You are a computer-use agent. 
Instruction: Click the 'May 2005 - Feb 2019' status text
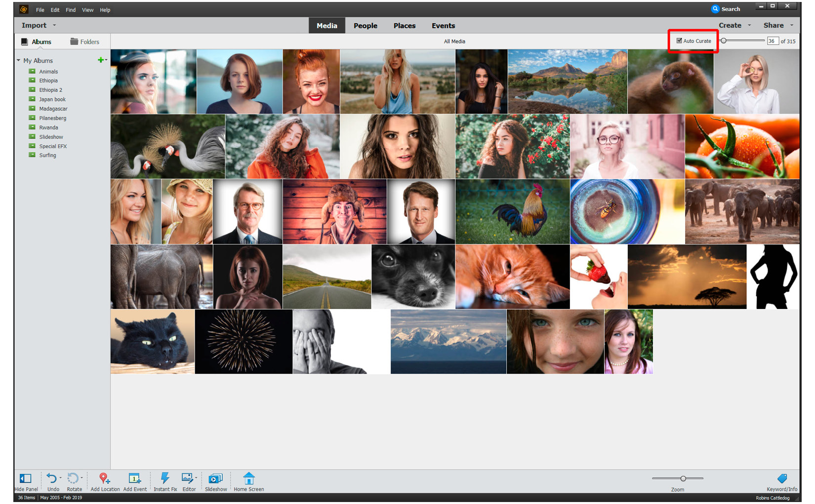pos(61,498)
